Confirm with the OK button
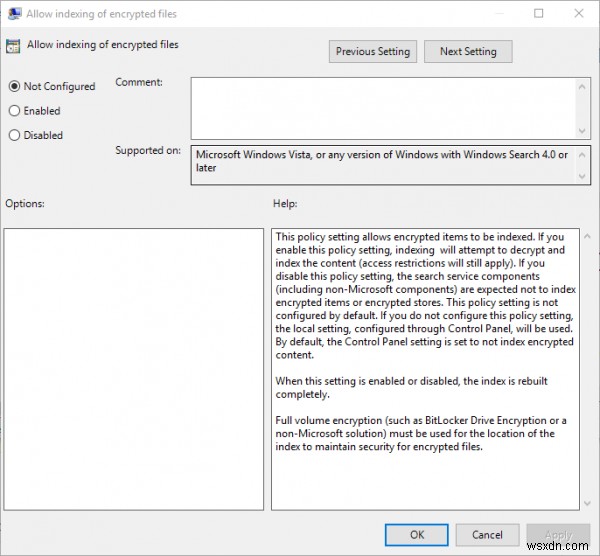Viewport: 600px width, 556px height. 417,535
